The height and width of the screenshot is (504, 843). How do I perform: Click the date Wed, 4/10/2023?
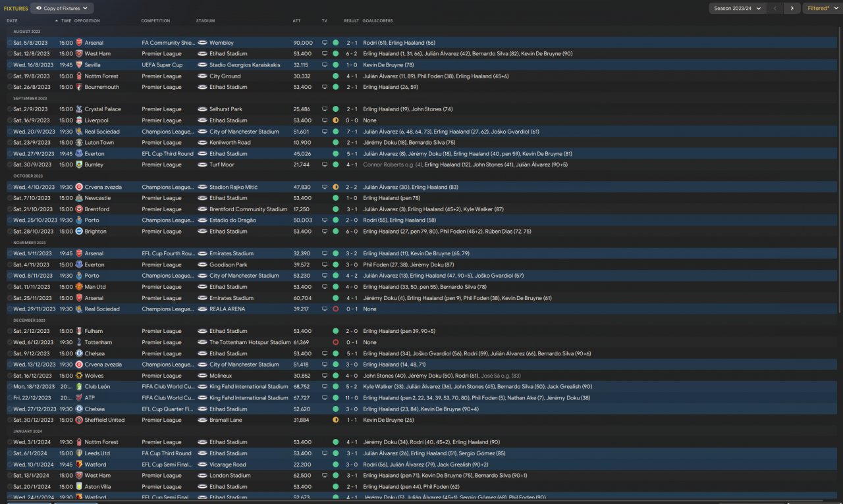[34, 187]
